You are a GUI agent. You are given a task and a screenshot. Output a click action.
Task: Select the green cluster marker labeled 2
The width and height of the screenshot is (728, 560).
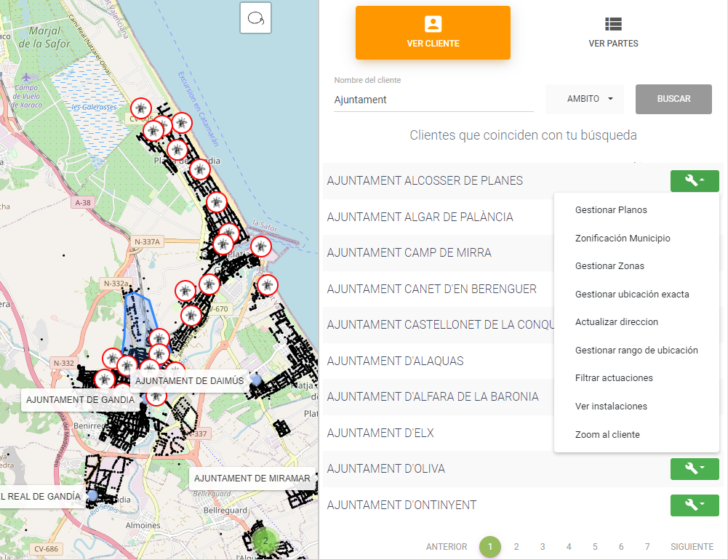point(265,540)
